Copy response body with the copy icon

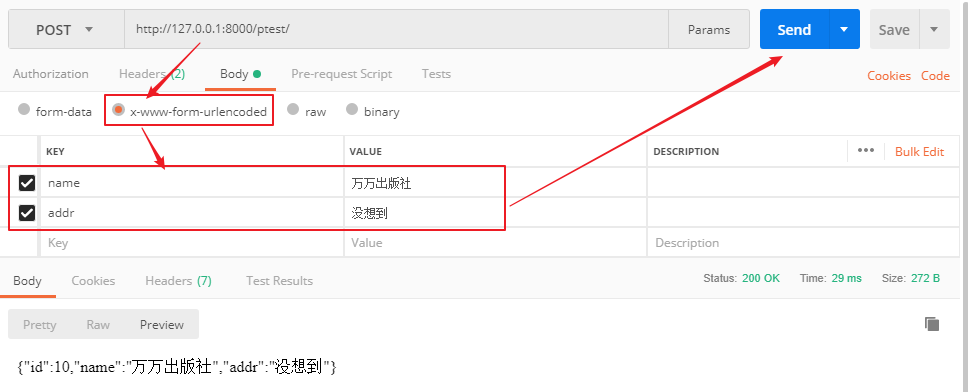(932, 324)
